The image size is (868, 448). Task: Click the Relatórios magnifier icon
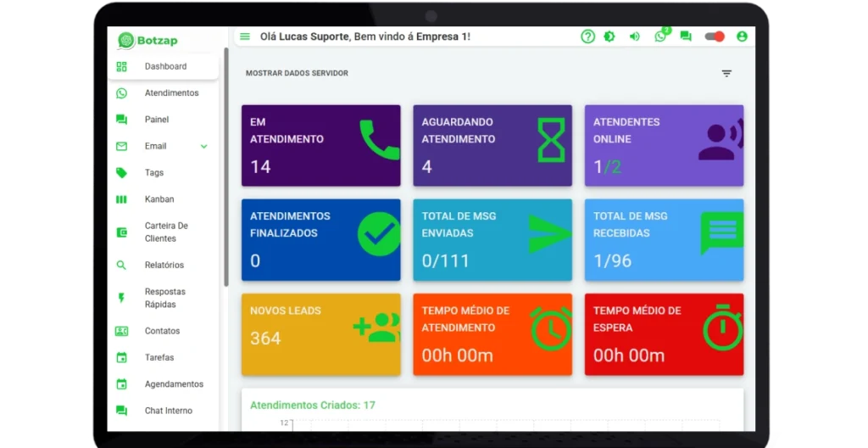122,266
